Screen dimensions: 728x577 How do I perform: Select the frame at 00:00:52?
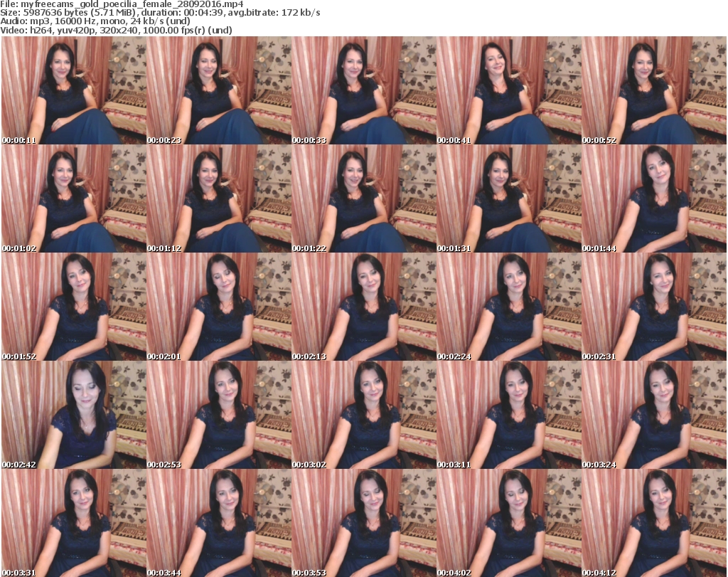(654, 90)
